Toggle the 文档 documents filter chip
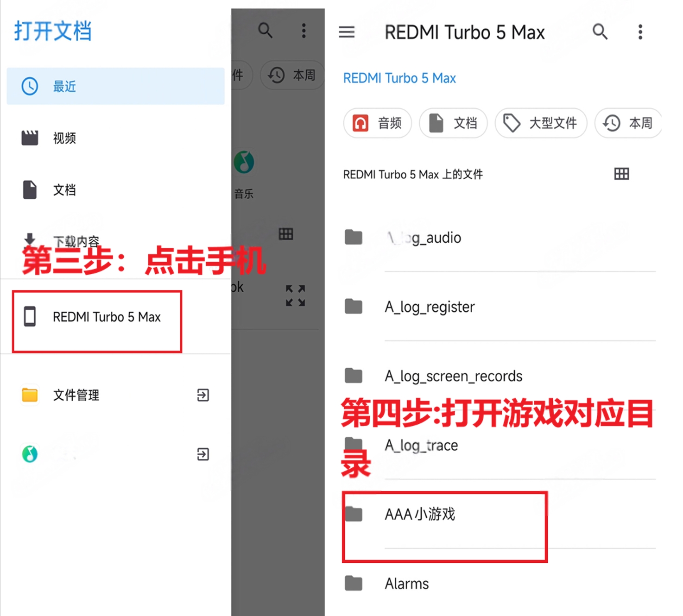 [x=453, y=123]
